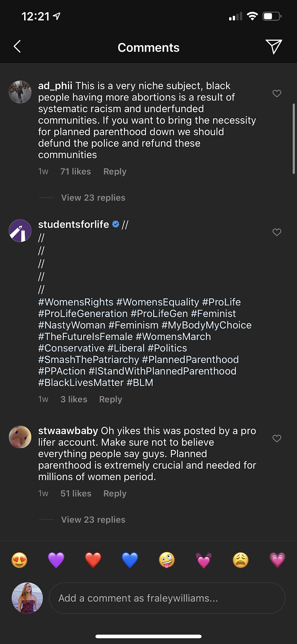Open stwaawbaby's profile picture

click(x=20, y=437)
